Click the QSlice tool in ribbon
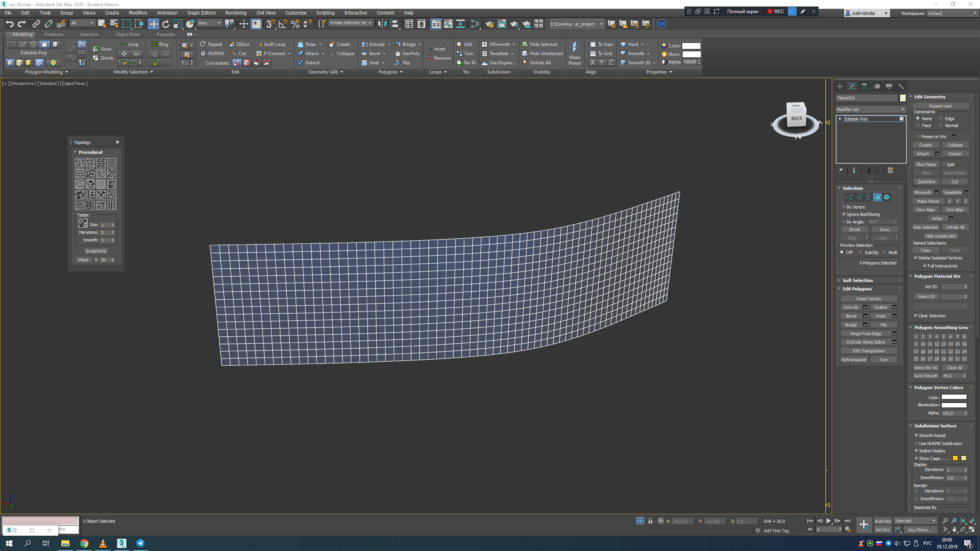Image resolution: width=980 pixels, height=551 pixels. click(239, 44)
